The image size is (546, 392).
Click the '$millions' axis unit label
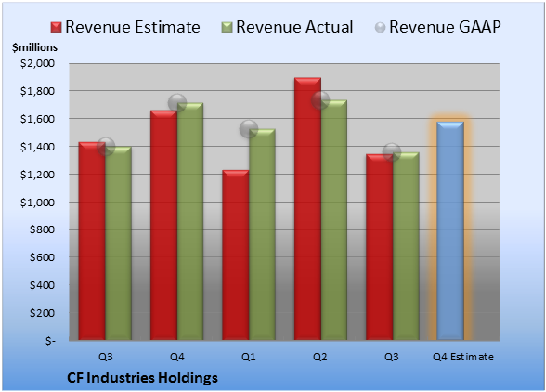click(x=35, y=47)
